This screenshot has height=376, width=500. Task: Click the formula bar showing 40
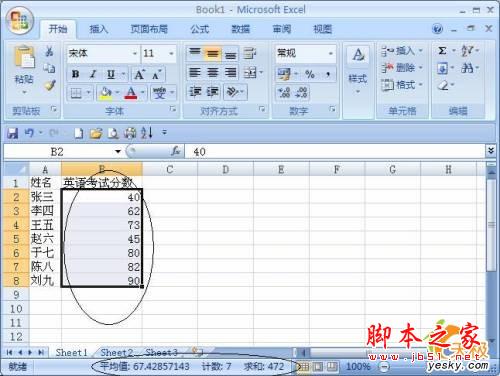click(x=335, y=152)
